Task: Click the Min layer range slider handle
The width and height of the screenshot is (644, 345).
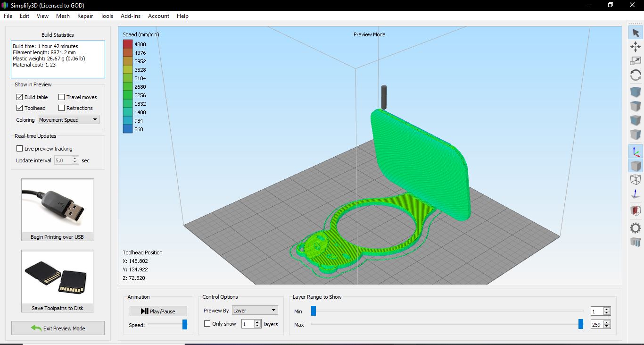Action: pos(314,311)
